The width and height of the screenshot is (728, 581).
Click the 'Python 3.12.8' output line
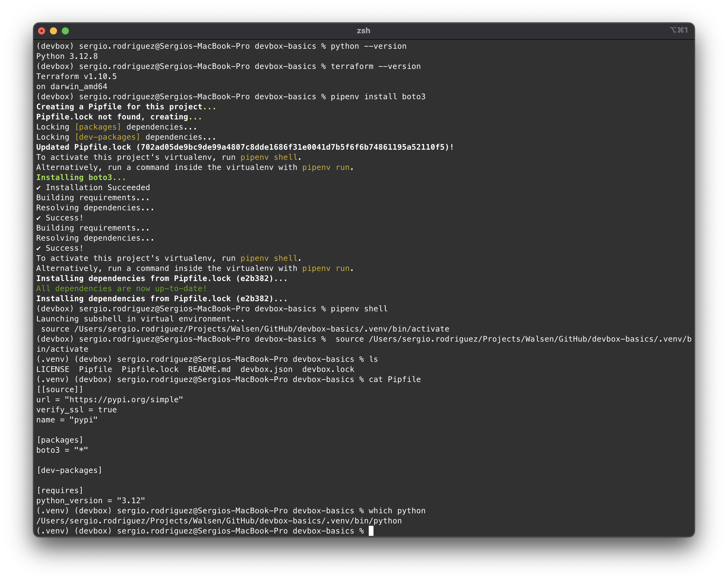[x=67, y=56]
